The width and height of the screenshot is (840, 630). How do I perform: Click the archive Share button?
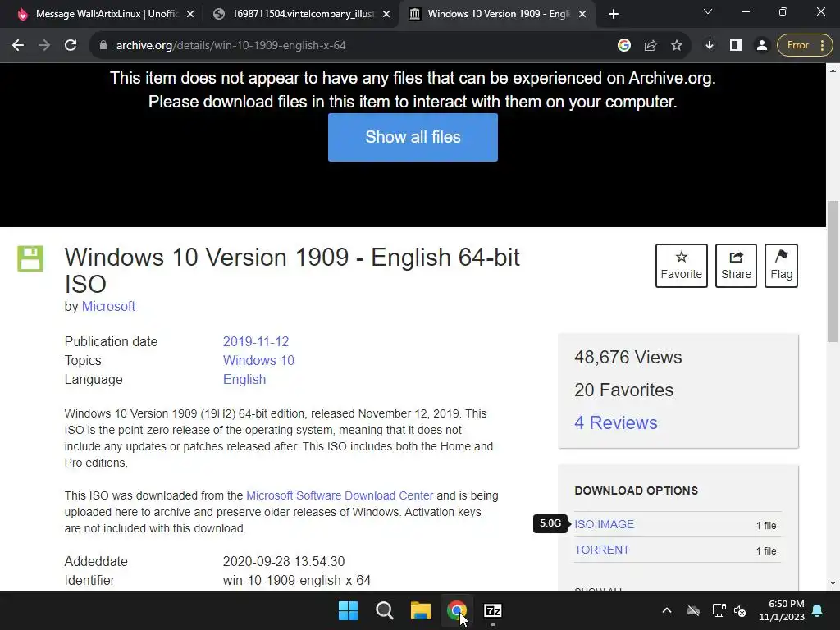736,266
